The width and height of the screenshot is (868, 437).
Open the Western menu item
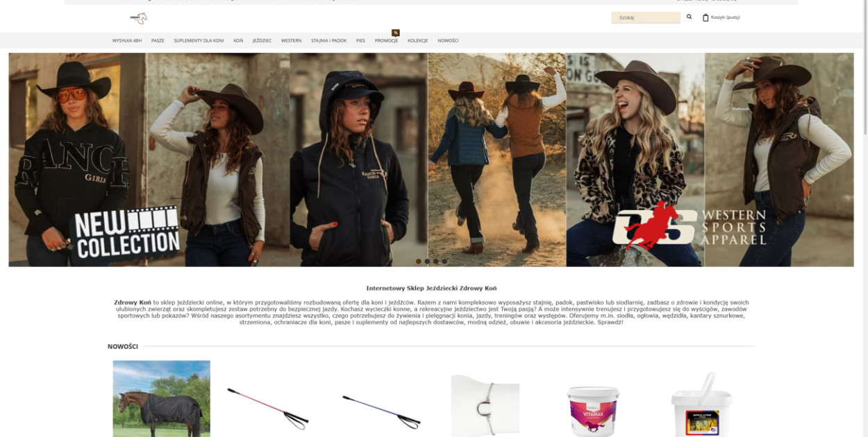pos(291,41)
